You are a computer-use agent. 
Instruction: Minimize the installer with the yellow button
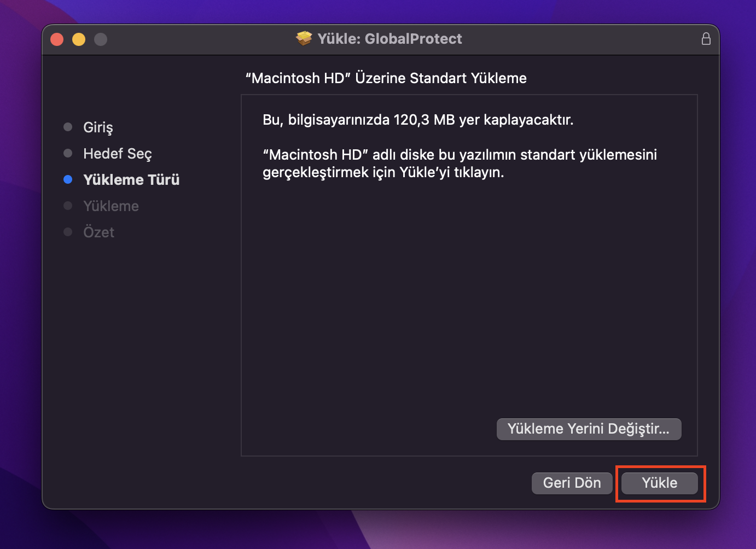[79, 39]
